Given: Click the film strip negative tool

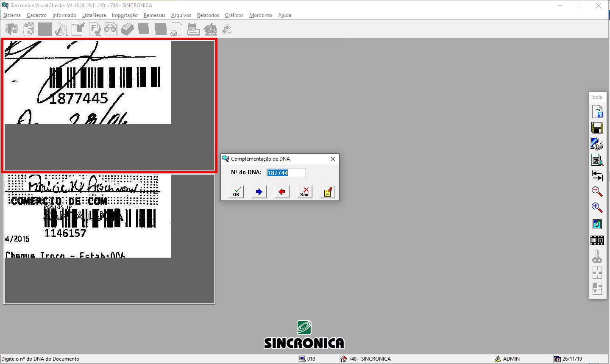Looking at the screenshot, I should pyautogui.click(x=597, y=240).
